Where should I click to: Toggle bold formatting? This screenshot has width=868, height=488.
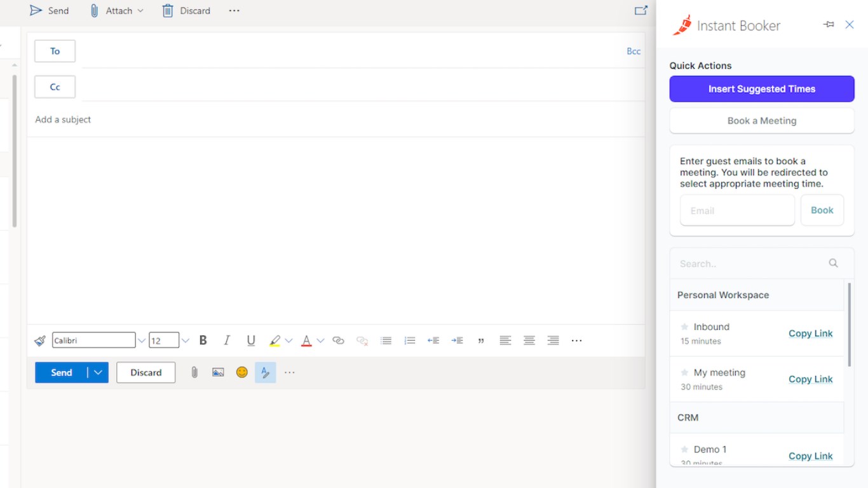click(203, 341)
